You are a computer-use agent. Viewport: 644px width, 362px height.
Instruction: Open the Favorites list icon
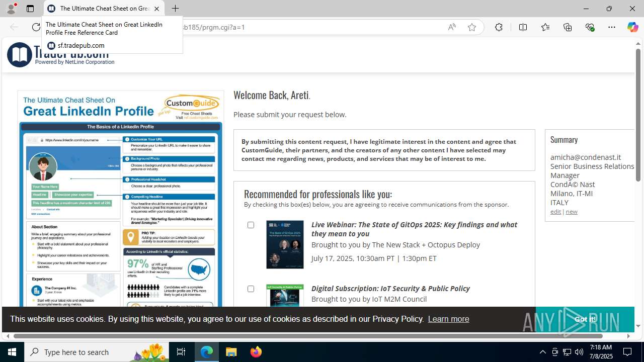[545, 27]
